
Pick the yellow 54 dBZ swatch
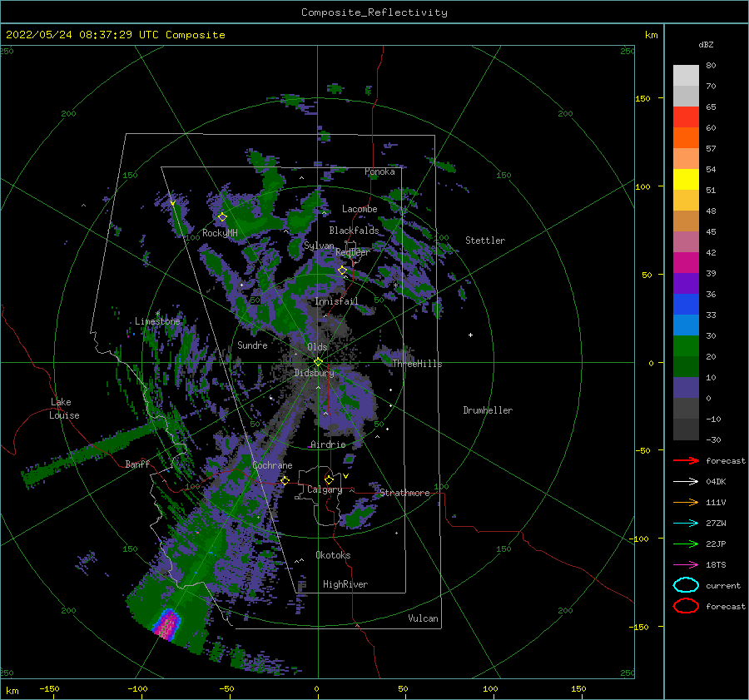(x=686, y=180)
